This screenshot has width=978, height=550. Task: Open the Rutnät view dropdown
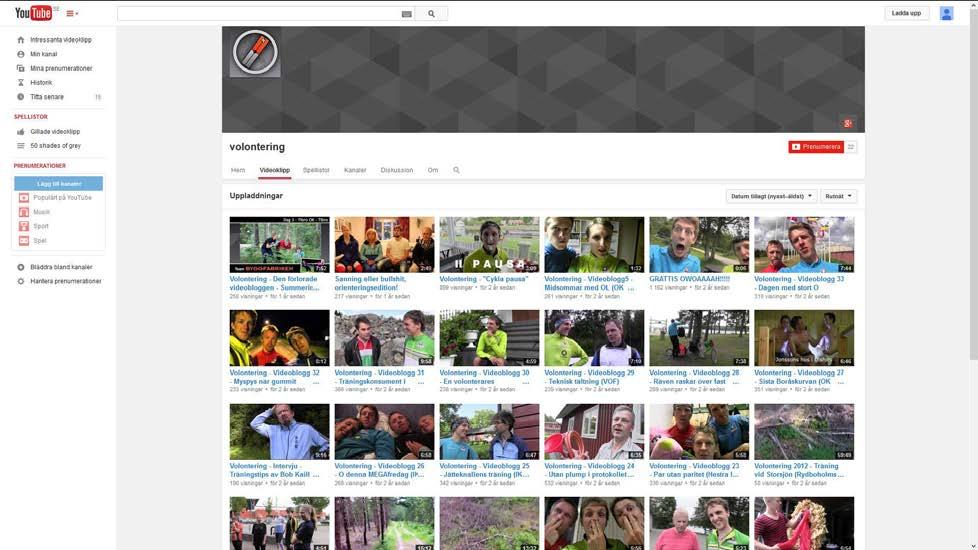click(x=838, y=196)
